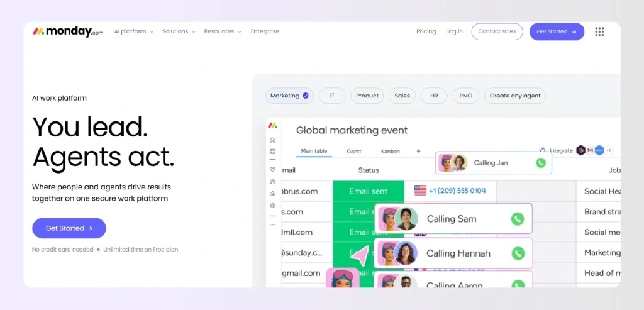644x310 pixels.
Task: Expand the Resources menu
Action: coord(223,31)
